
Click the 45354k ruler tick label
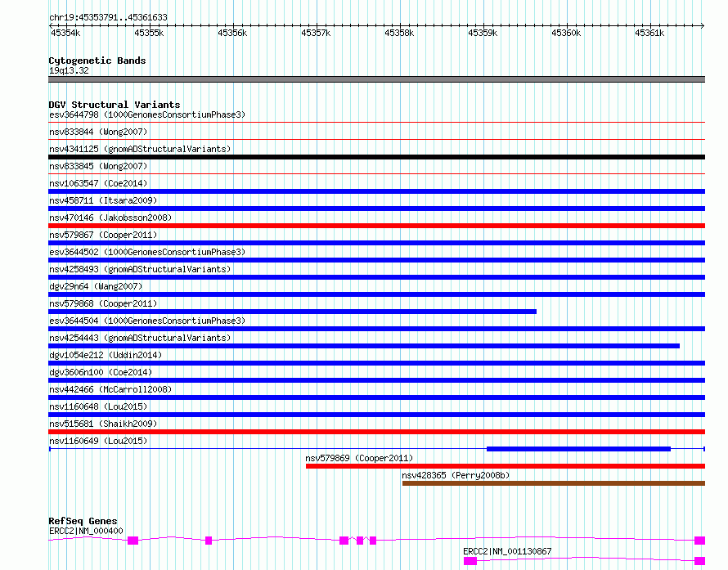[x=65, y=33]
